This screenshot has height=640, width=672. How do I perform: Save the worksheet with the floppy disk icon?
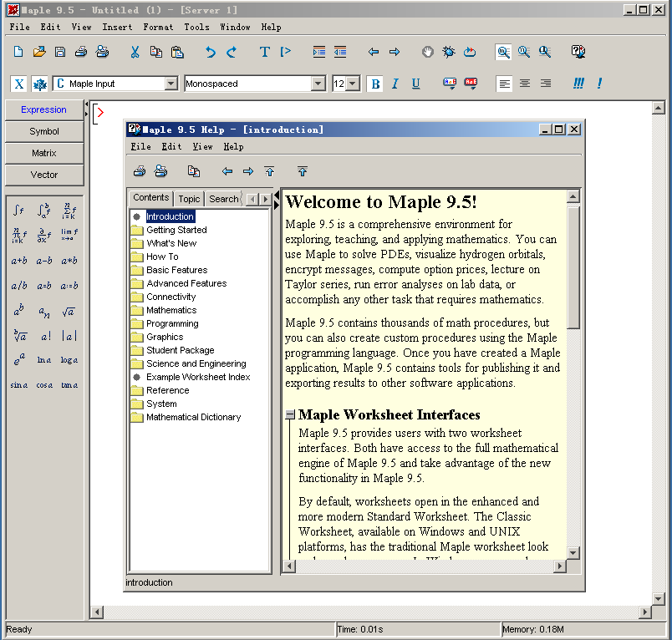coord(60,52)
